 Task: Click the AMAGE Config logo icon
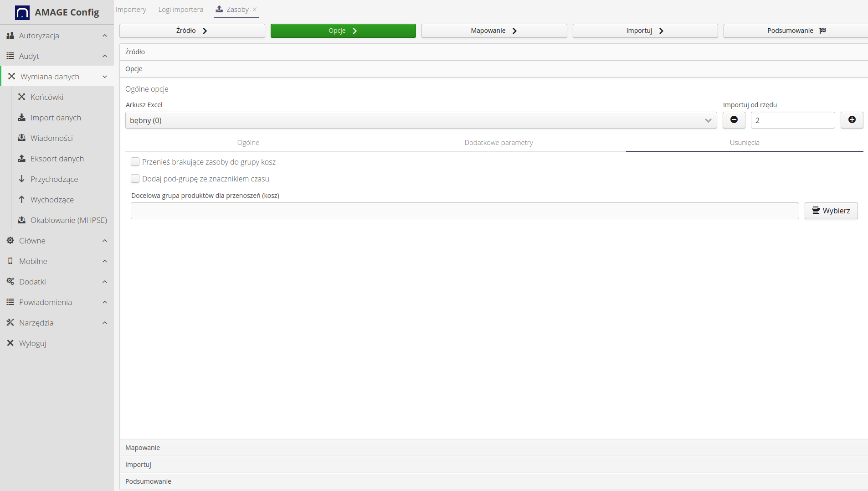(x=22, y=12)
